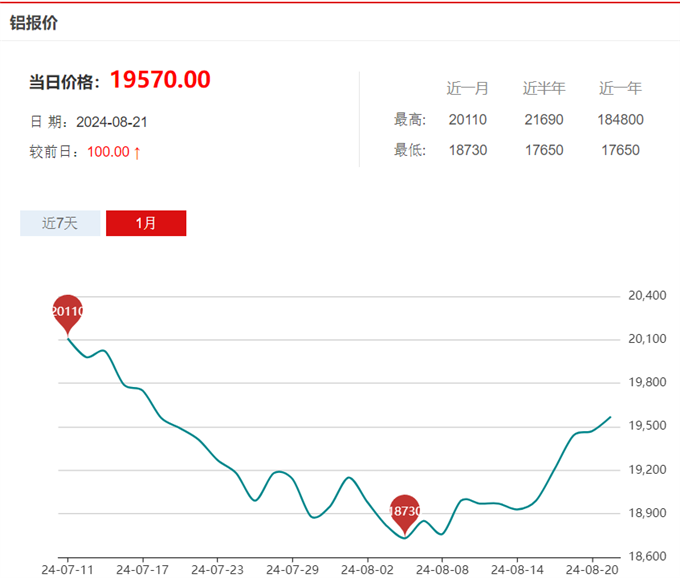Click the date 2024-08-21

[x=112, y=122]
